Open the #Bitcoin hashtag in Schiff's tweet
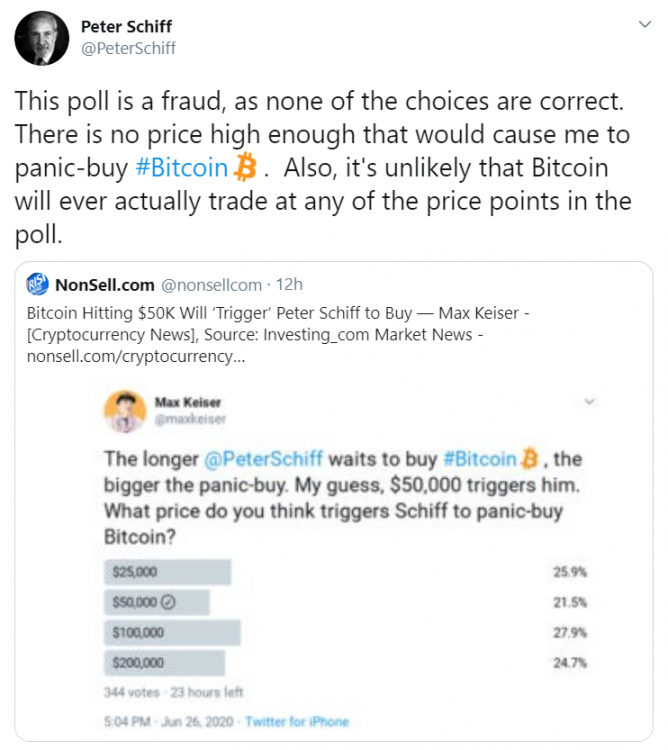The image size is (668, 750). pyautogui.click(x=182, y=168)
